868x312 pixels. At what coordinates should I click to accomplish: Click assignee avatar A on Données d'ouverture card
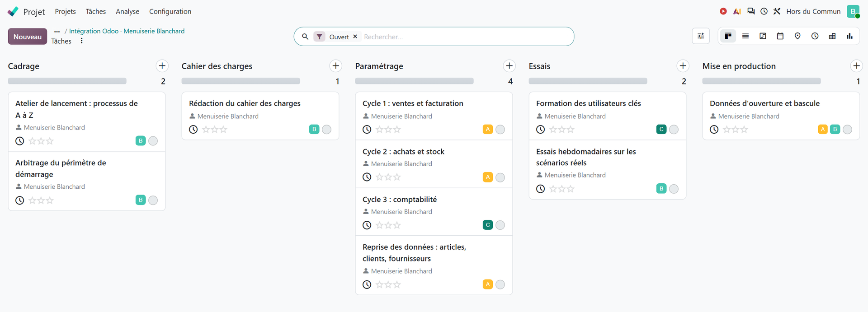(x=823, y=130)
